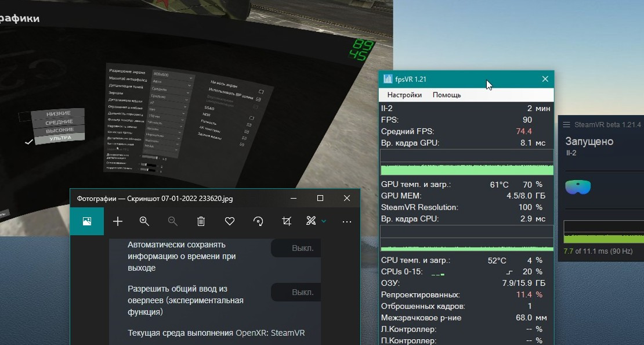Click the SteamVR frame timing graph
Image resolution: width=644 pixels, height=345 pixels.
(x=604, y=232)
